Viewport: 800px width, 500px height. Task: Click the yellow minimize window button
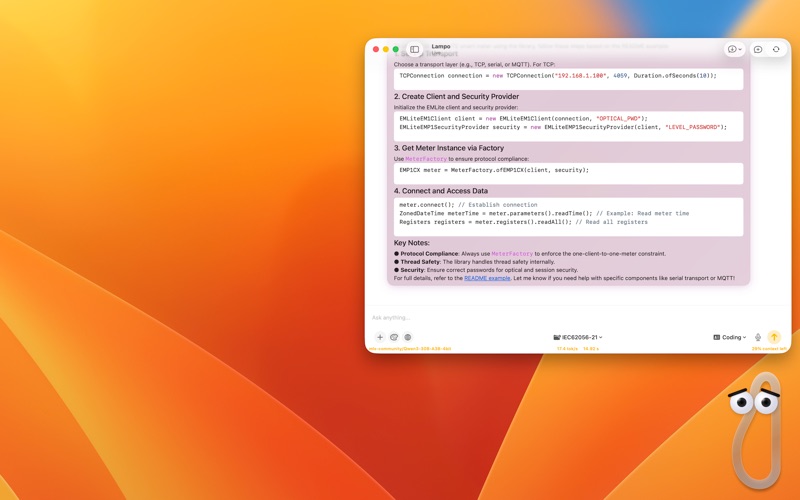[x=386, y=49]
